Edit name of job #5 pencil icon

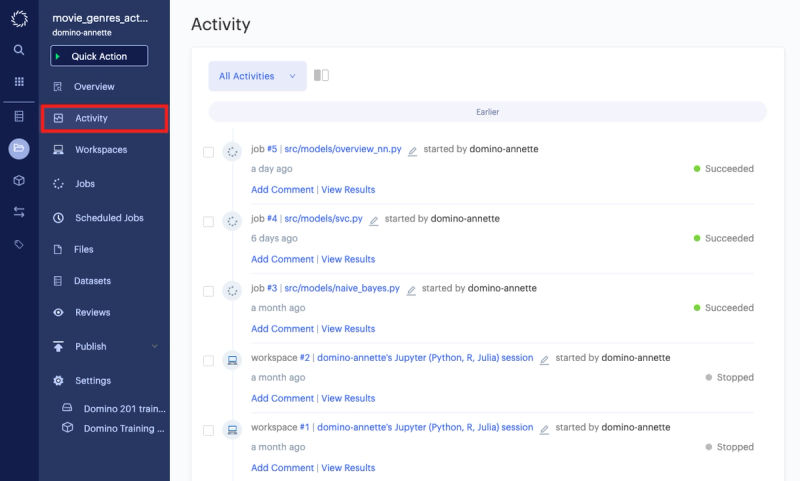click(x=412, y=151)
